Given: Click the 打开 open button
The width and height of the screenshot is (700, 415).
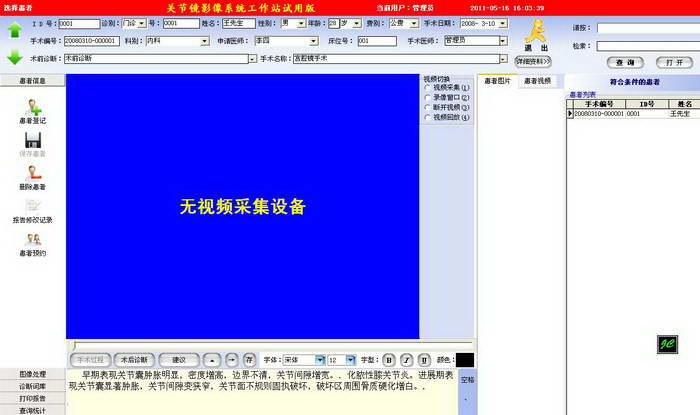Looking at the screenshot, I should click(x=674, y=62).
